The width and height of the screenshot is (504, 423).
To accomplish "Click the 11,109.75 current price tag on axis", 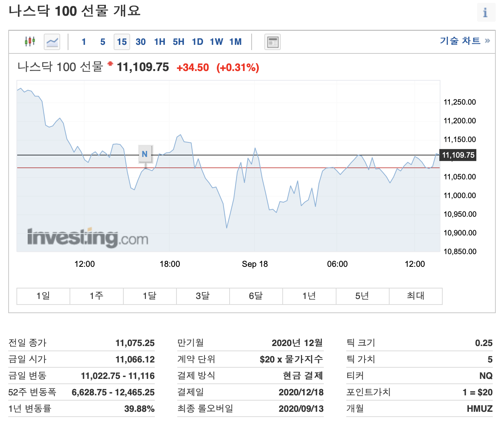I will [458, 155].
